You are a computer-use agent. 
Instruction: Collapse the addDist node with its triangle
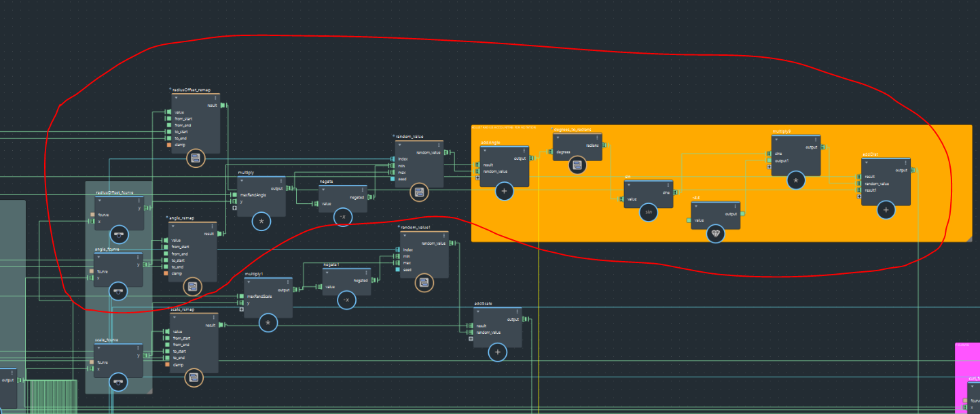[x=867, y=162]
